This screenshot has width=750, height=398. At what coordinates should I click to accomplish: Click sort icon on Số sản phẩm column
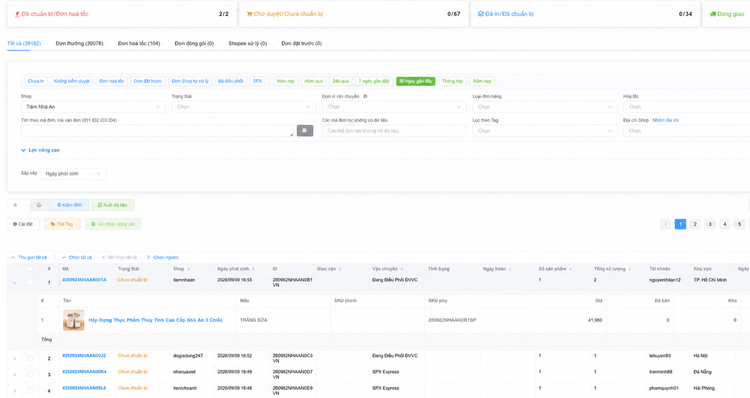[x=571, y=269]
